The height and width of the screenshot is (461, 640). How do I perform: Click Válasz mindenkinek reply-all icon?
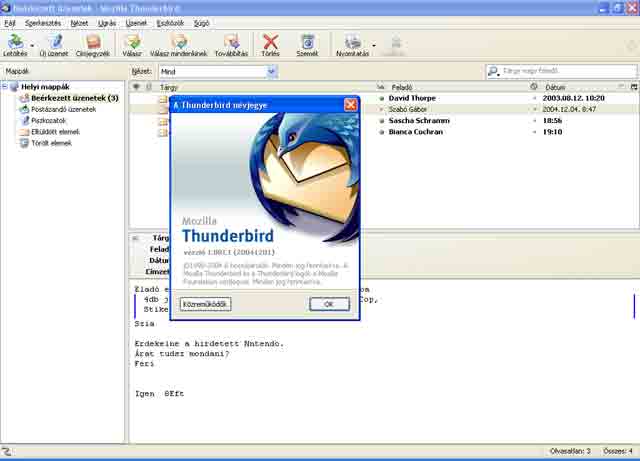tap(178, 45)
